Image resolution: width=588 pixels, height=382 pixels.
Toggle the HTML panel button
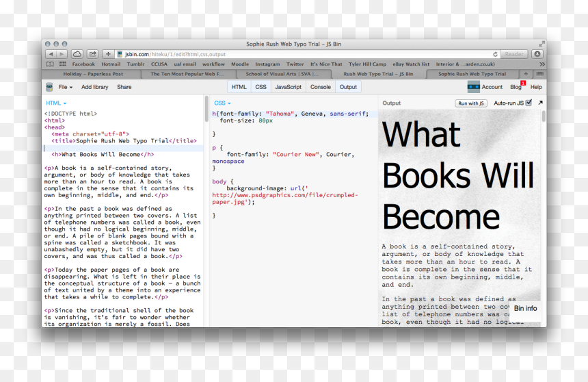coord(239,87)
